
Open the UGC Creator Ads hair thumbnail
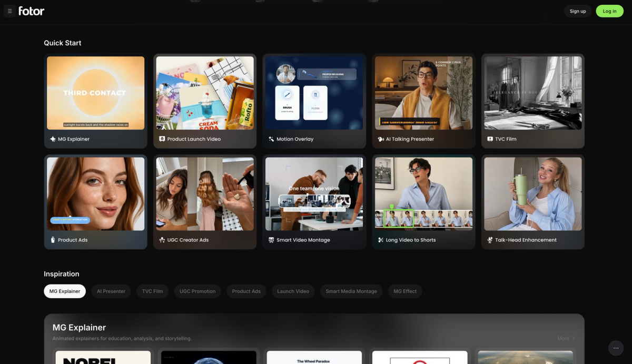[x=205, y=194]
